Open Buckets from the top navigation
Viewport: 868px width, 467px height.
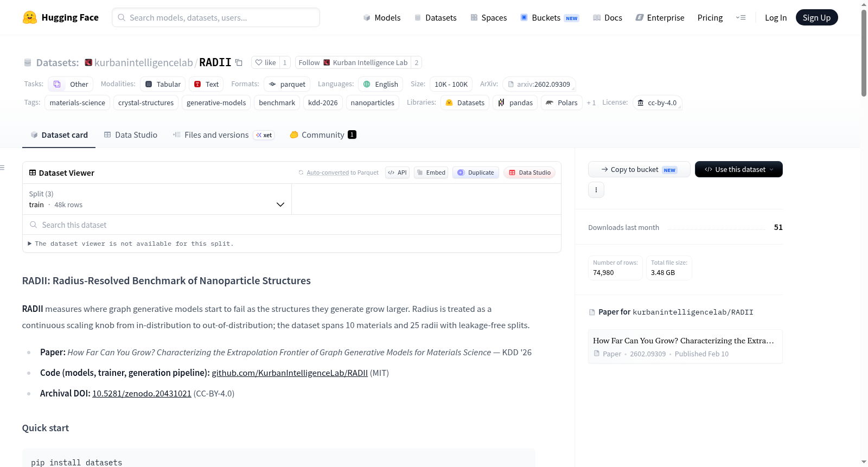tap(550, 17)
